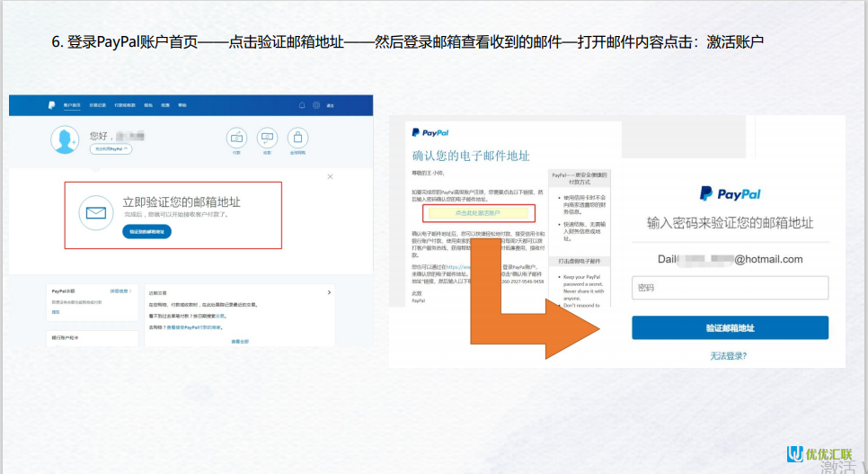
Task: Click the 打击虚假电子邮件 sidebar heading
Action: coord(579,261)
